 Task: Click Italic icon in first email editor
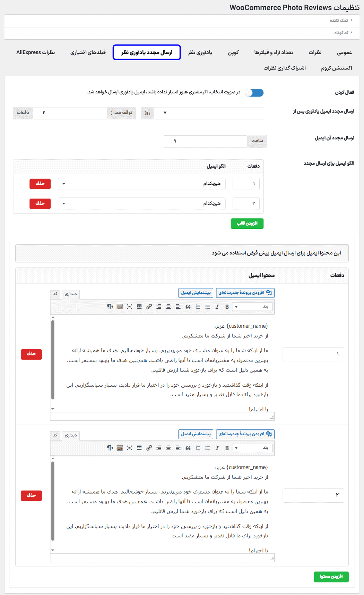[x=217, y=307]
